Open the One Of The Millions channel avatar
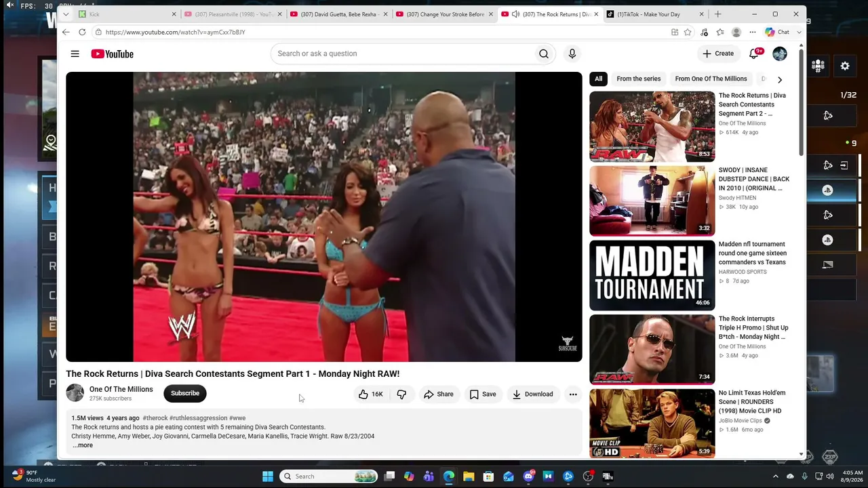868x488 pixels. (75, 393)
